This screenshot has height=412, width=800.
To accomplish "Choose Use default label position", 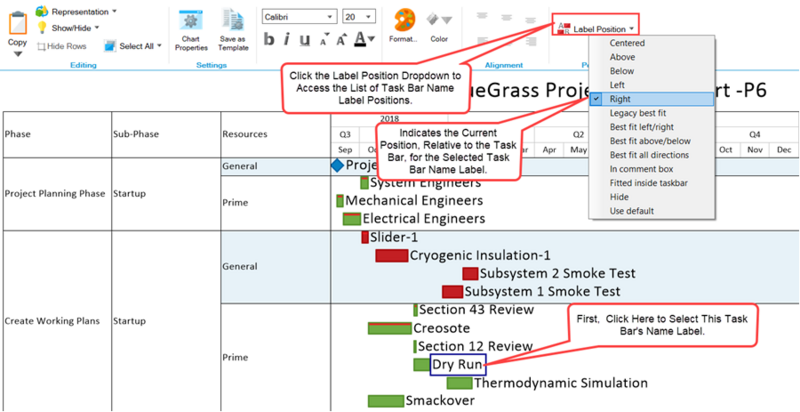I will 652,211.
